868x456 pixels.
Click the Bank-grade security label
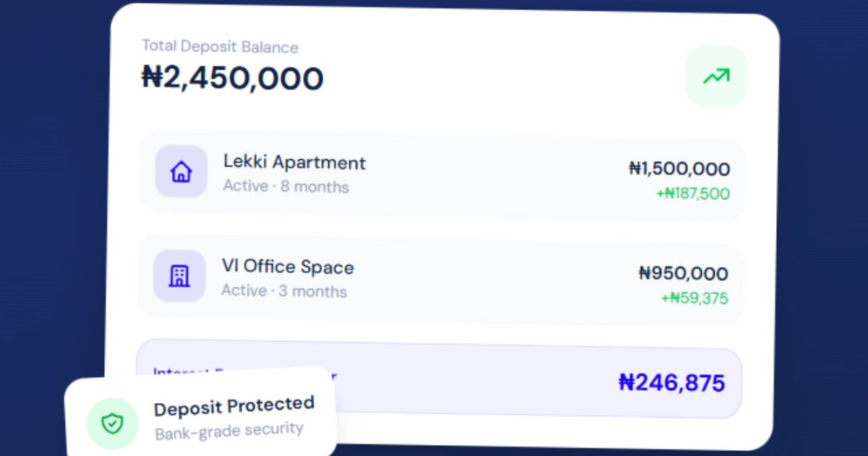229,430
